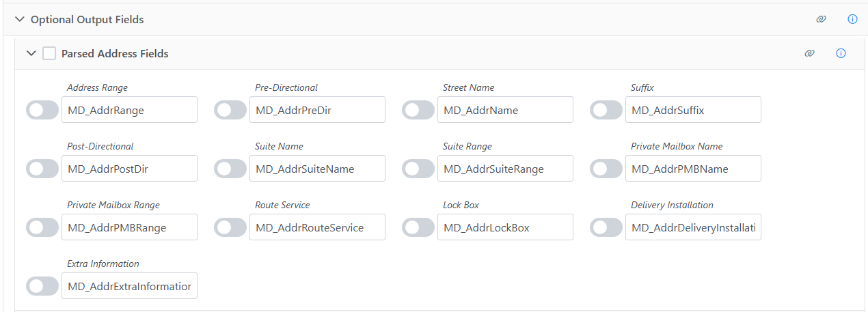Open info icon for Parsed Address Fields

[x=841, y=53]
